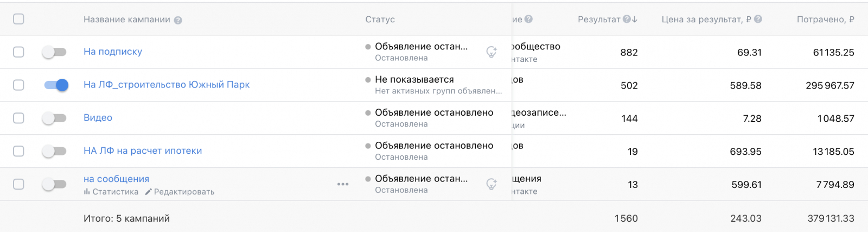
Task: Open the На ЛФ_строительство Южный Парк campaign
Action: click(167, 85)
